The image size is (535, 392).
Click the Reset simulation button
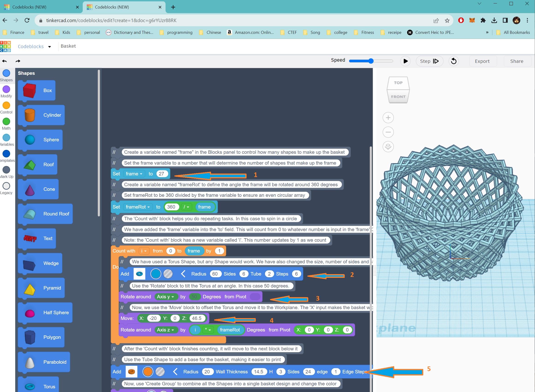click(454, 61)
